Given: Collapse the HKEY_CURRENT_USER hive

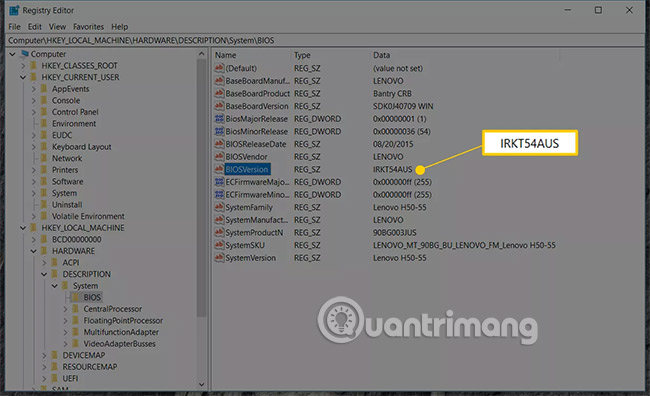Looking at the screenshot, I should point(23,77).
